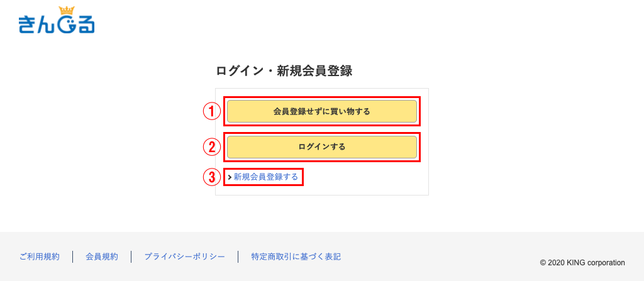Click the divider before 特定商取引に基づく表記
644x281 pixels.
point(238,256)
